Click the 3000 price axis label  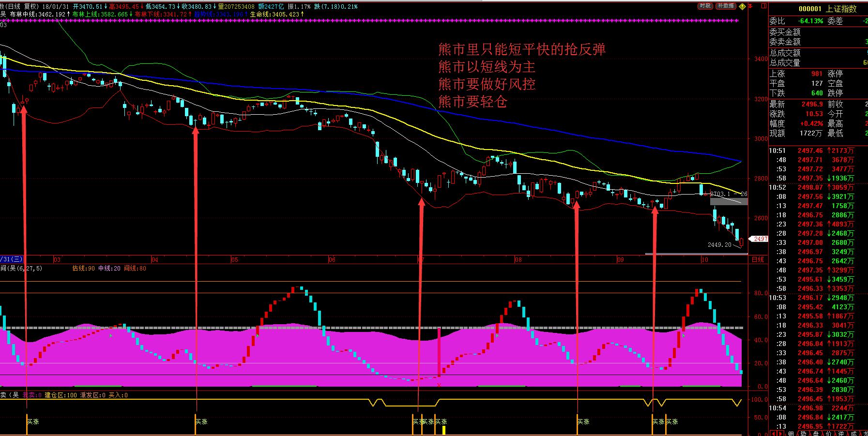(761, 139)
